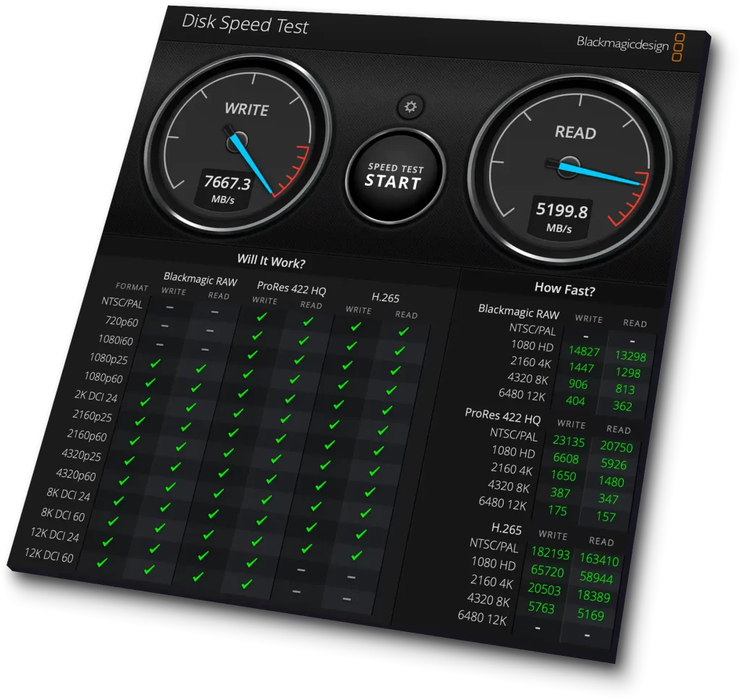Click the 7667.3 MB/s write speed readout
This screenshot has height=700, width=741.
(226, 189)
